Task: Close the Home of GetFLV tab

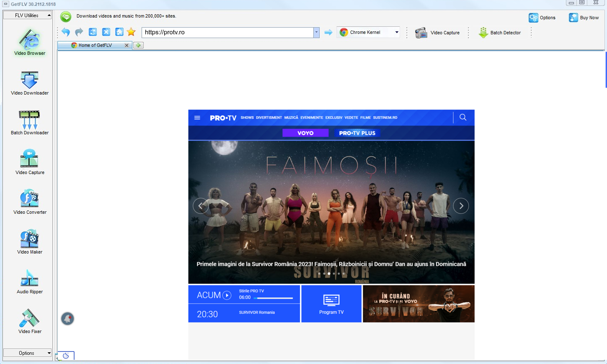Action: pyautogui.click(x=127, y=45)
